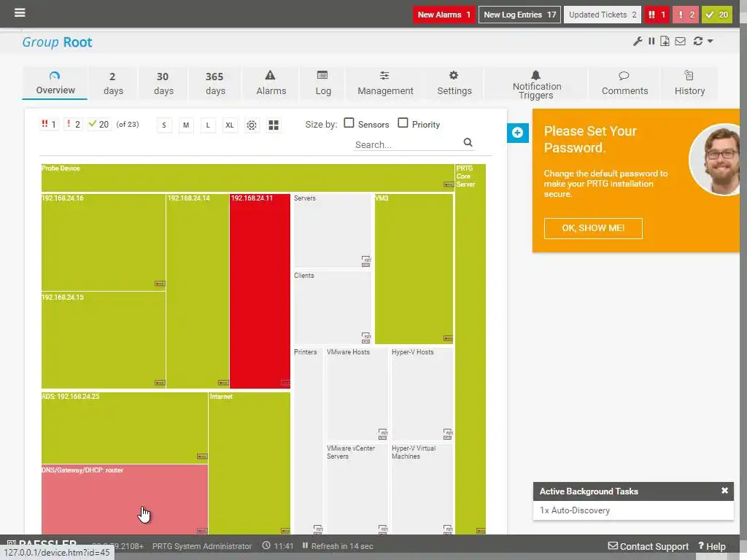The width and height of the screenshot is (747, 560).
Task: Click the Root group title link
Action: click(x=77, y=42)
